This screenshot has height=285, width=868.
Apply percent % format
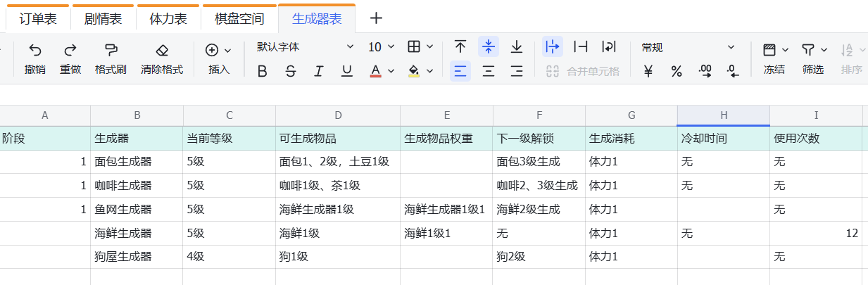(677, 71)
